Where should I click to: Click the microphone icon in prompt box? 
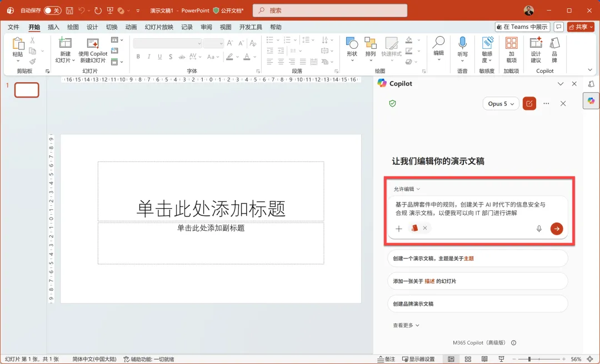coord(539,229)
